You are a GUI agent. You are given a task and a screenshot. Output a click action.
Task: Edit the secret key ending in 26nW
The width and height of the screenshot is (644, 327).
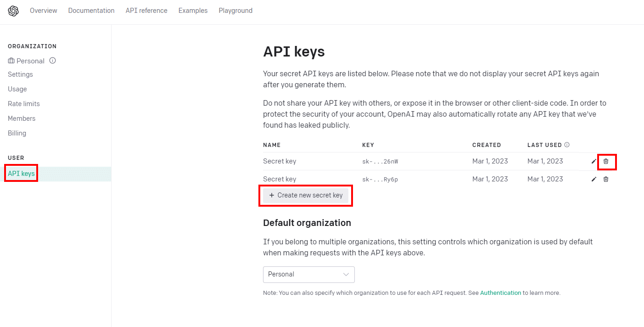[x=594, y=161]
